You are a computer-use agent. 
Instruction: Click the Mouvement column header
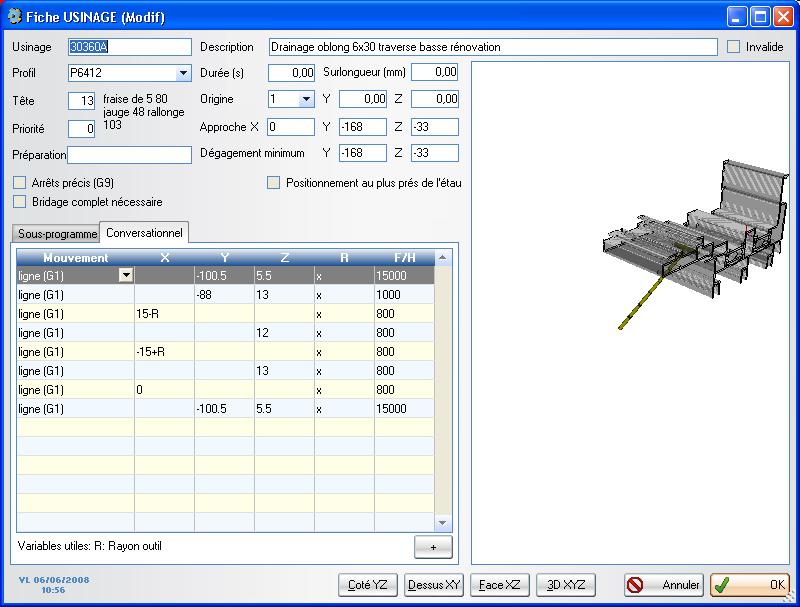pos(76,258)
